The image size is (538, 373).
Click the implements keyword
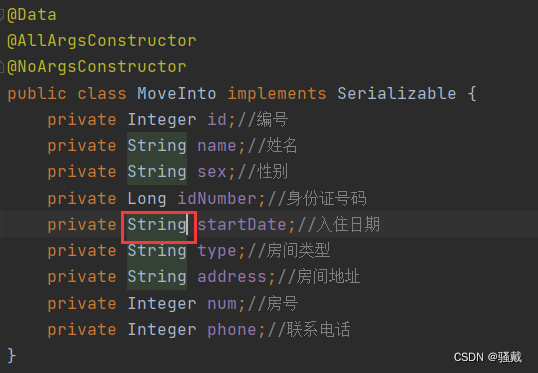point(277,94)
